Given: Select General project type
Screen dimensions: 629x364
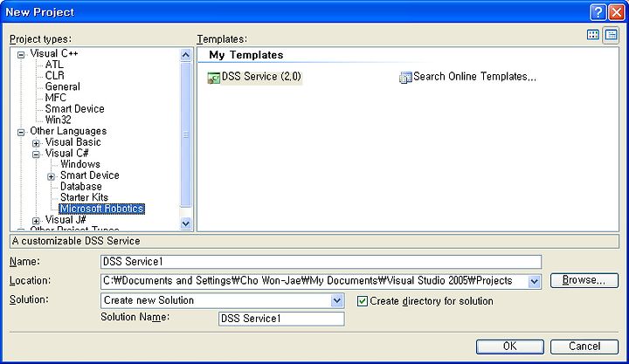Looking at the screenshot, I should (63, 86).
